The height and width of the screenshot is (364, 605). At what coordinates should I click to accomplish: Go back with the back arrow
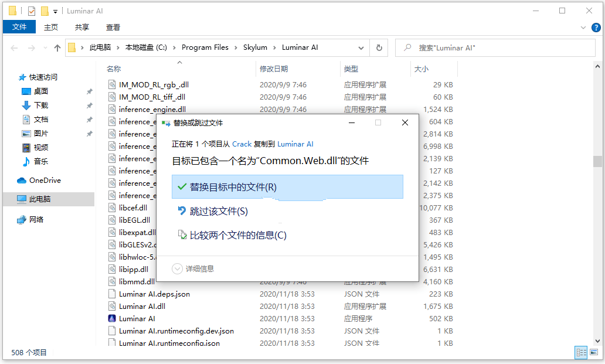14,48
